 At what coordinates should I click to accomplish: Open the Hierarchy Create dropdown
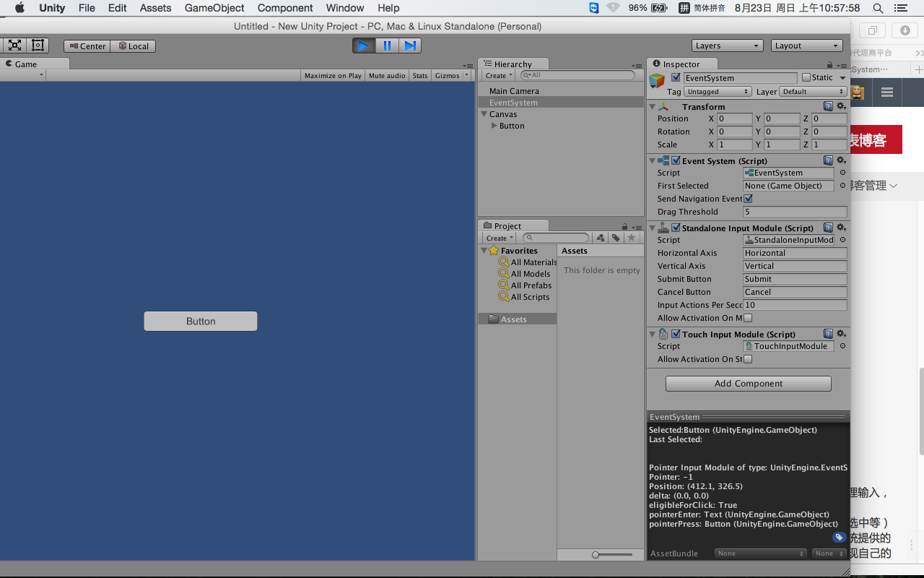click(x=499, y=75)
